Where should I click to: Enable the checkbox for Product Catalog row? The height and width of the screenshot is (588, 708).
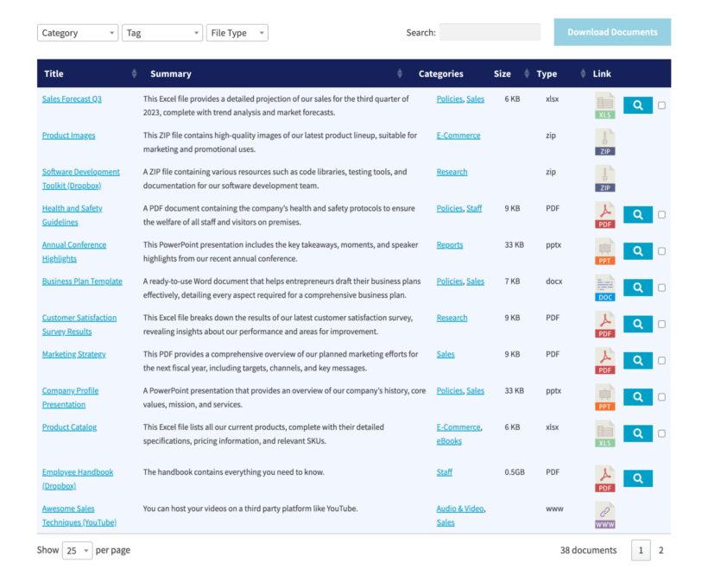pos(661,433)
